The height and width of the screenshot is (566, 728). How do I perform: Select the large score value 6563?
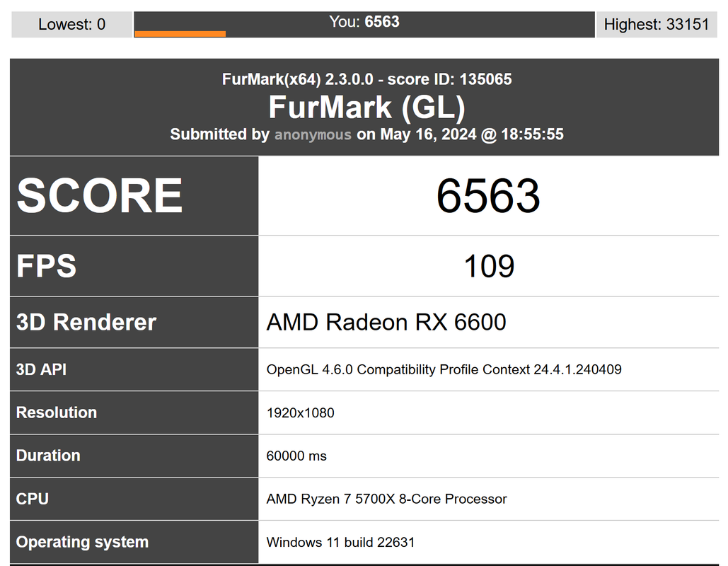488,196
